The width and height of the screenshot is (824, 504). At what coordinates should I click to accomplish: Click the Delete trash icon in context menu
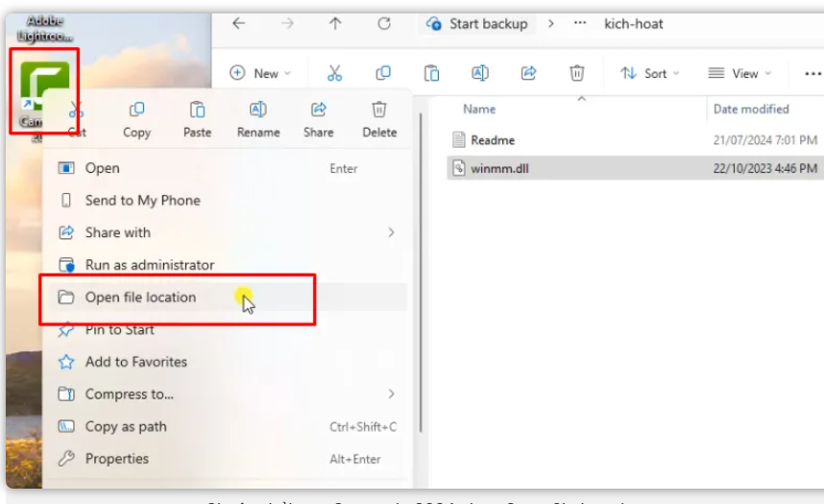[379, 109]
